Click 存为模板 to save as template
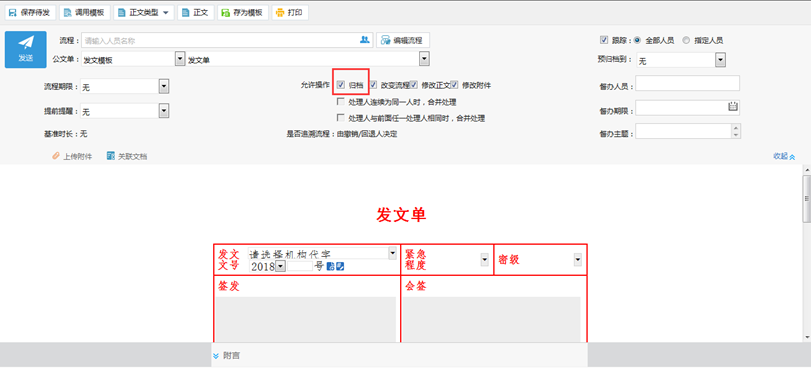811x368 pixels. [243, 12]
